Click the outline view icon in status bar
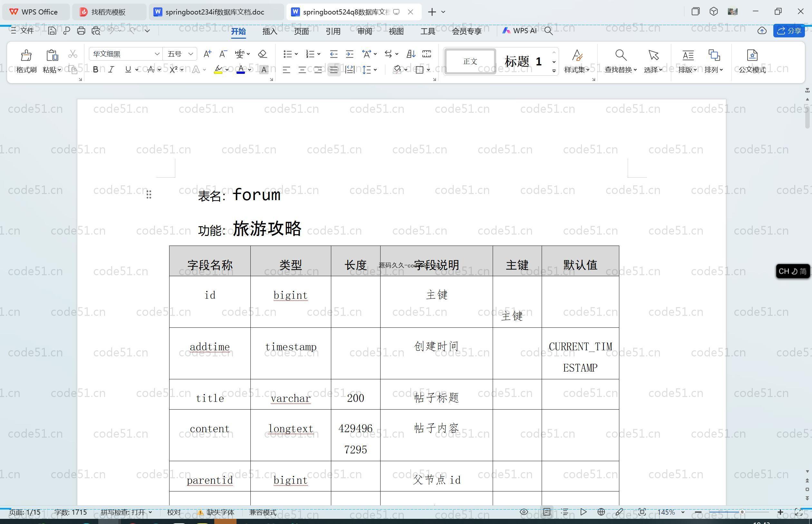 (x=565, y=512)
